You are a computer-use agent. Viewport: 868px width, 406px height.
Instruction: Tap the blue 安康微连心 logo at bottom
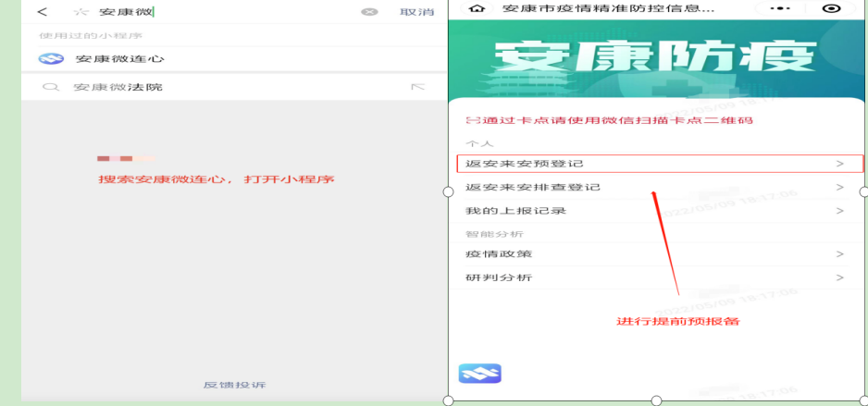coord(479,374)
